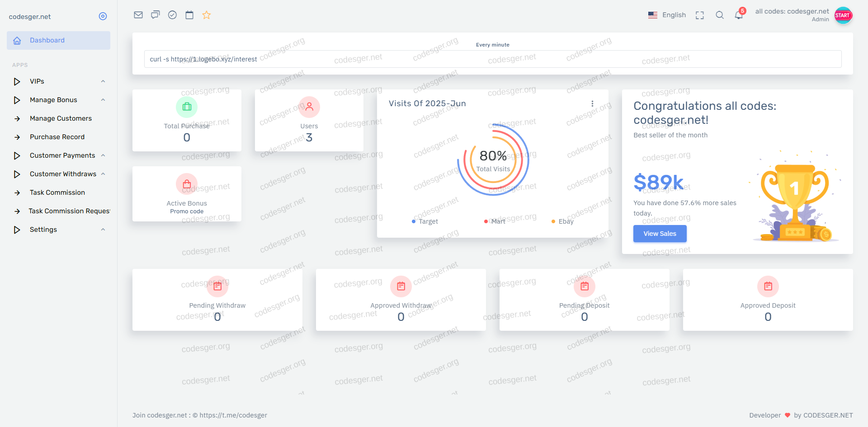Open the search magnifier icon

click(x=720, y=15)
